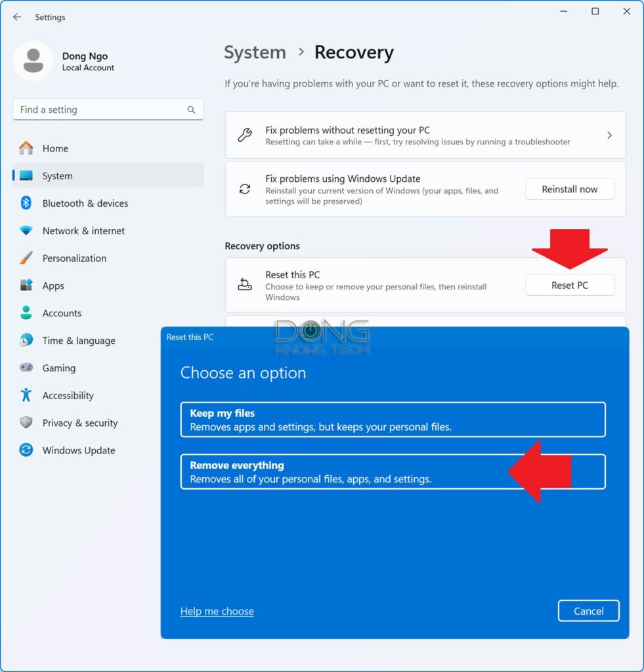Click the Reinstall now button
Image resolution: width=644 pixels, height=672 pixels.
pyautogui.click(x=569, y=189)
